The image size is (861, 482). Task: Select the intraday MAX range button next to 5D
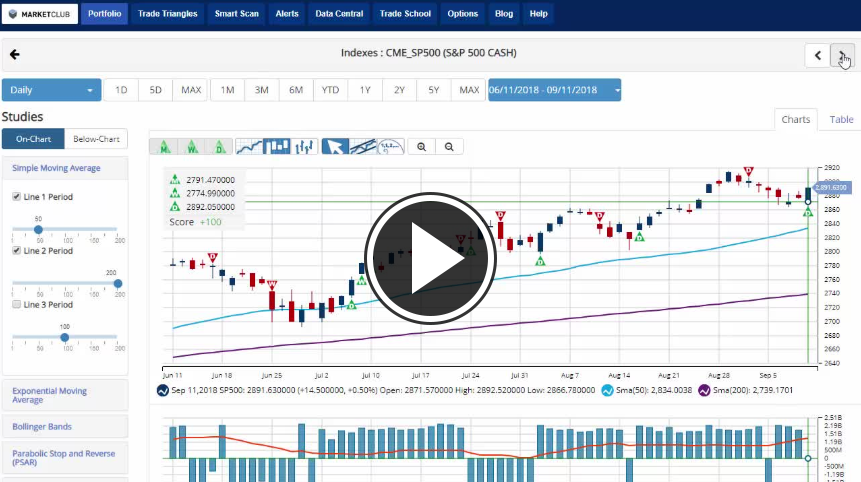point(191,90)
